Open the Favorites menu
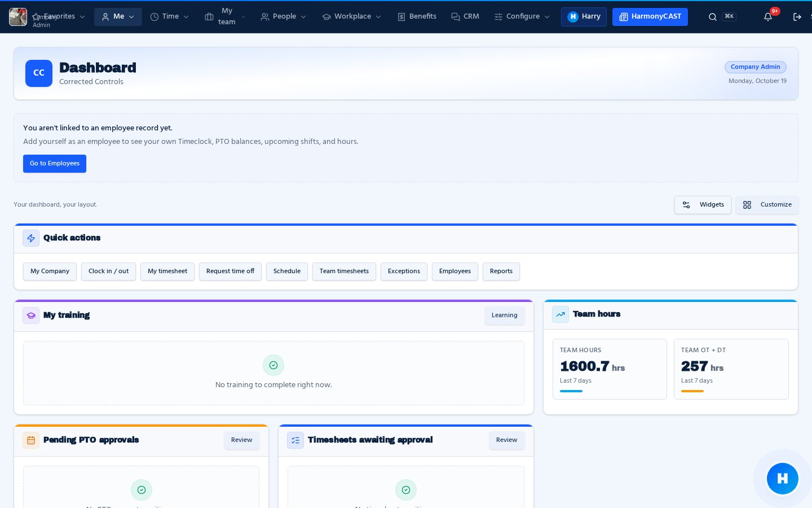The height and width of the screenshot is (508, 812). pyautogui.click(x=59, y=16)
